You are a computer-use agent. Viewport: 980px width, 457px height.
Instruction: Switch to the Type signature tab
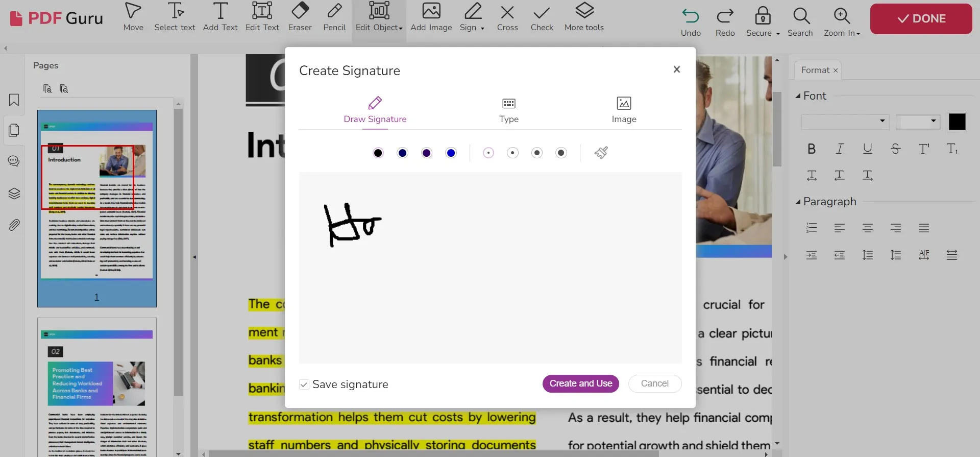point(509,110)
